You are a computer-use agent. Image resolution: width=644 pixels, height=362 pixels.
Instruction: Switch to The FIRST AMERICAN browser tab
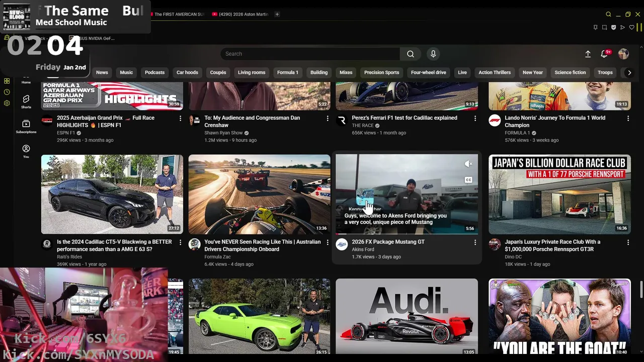pyautogui.click(x=179, y=14)
